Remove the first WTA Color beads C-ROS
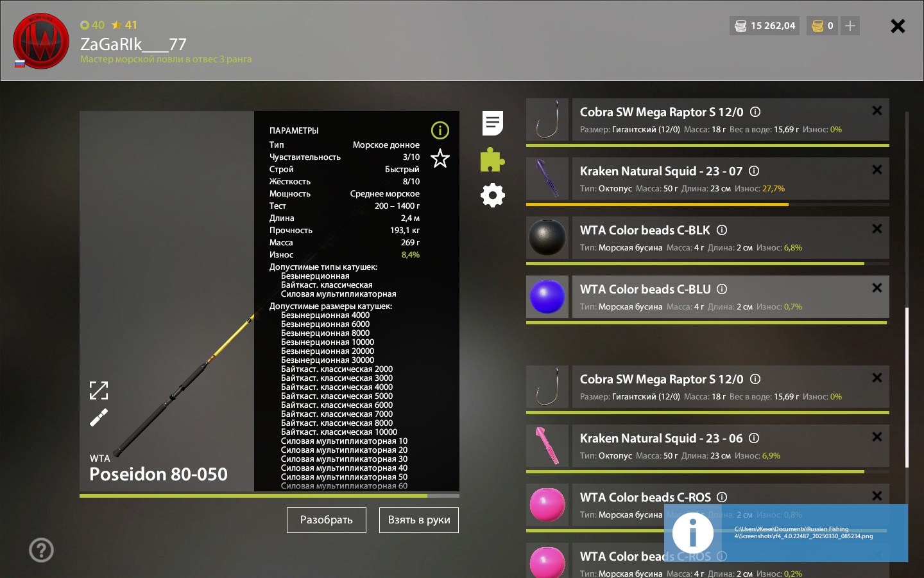Screen dimensions: 924x578 877,496
